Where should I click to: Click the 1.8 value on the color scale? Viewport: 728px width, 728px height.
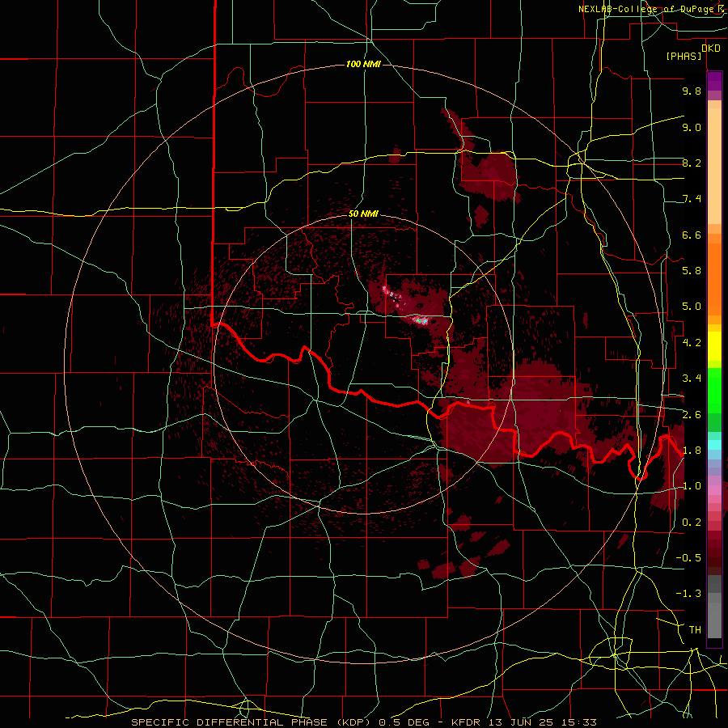click(x=692, y=450)
